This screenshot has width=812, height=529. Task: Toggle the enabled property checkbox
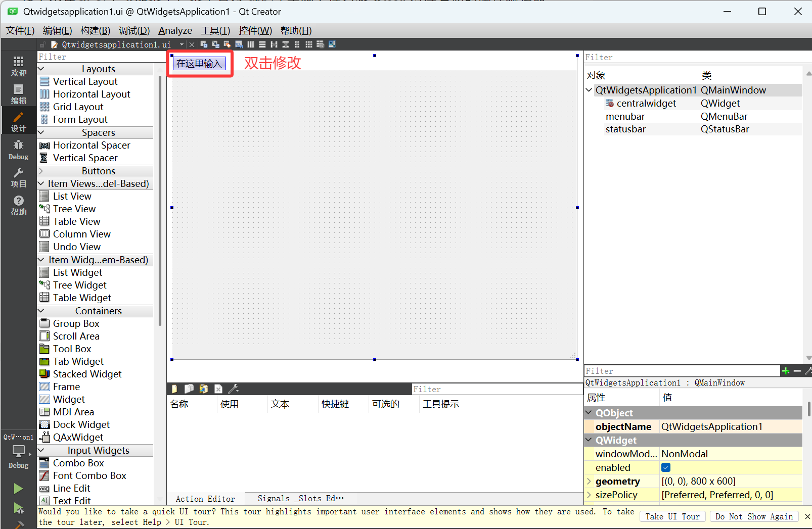pos(666,467)
